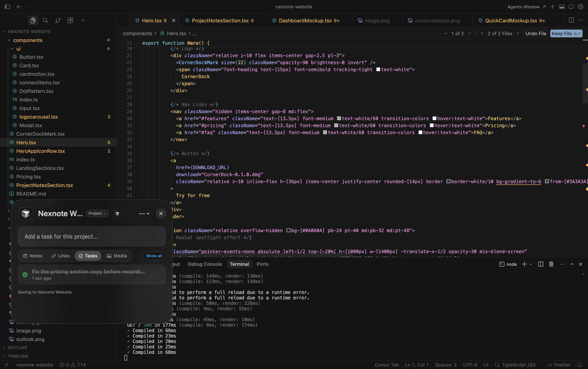Add new terminal with plus icon
The width and height of the screenshot is (588, 369).
click(x=524, y=264)
